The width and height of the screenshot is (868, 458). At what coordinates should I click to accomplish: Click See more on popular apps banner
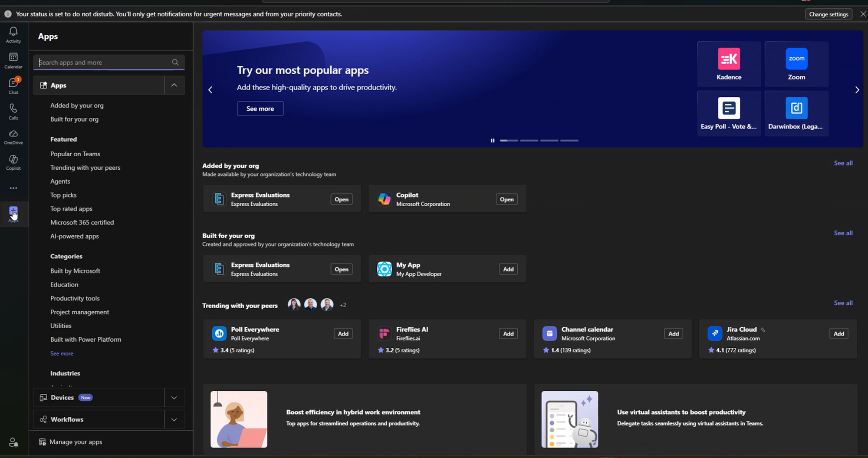coord(260,109)
